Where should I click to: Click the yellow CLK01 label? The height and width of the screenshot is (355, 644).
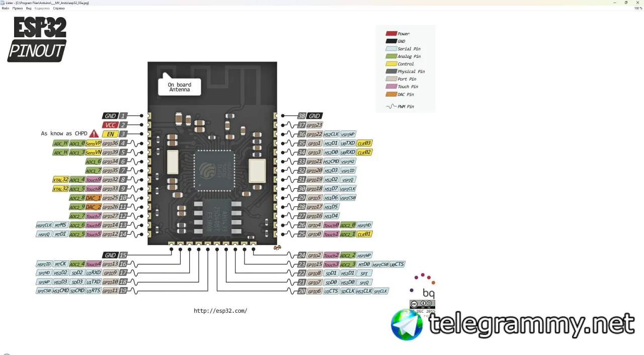point(364,234)
